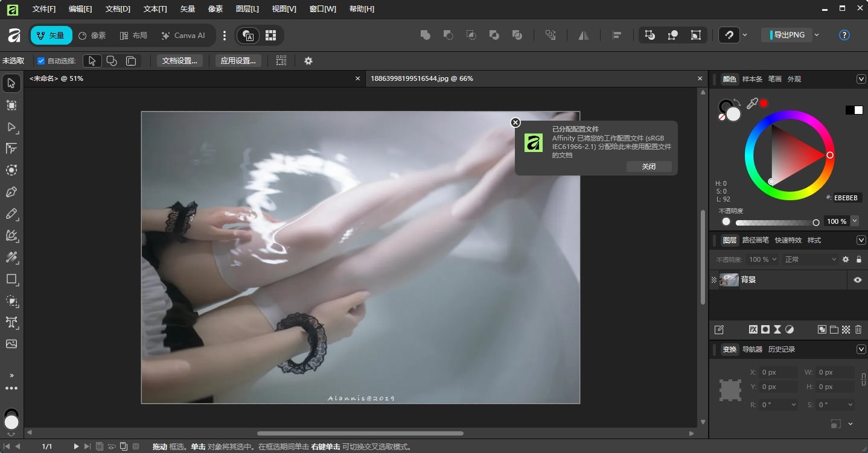Toggle the layer lock padlock icon
Image resolution: width=868 pixels, height=453 pixels.
pyautogui.click(x=858, y=259)
